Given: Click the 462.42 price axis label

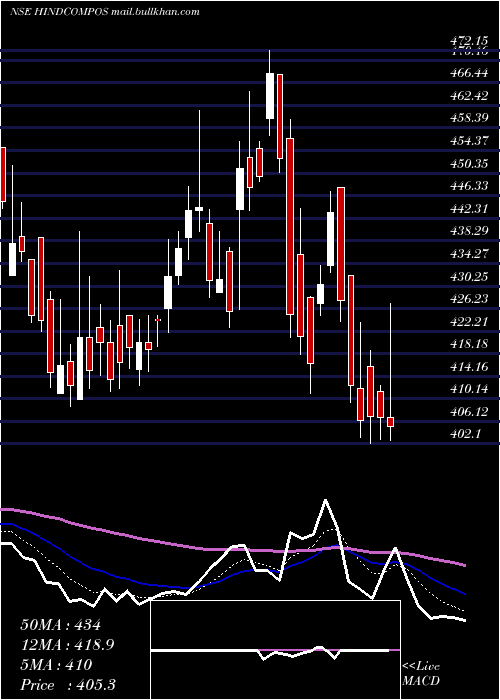Looking at the screenshot, I should [x=469, y=96].
